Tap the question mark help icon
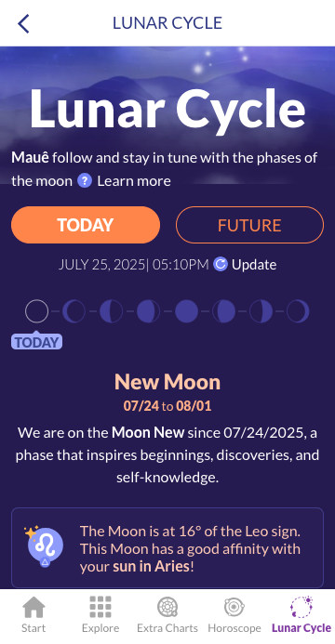Screen dimensions: 335x644 85,180
